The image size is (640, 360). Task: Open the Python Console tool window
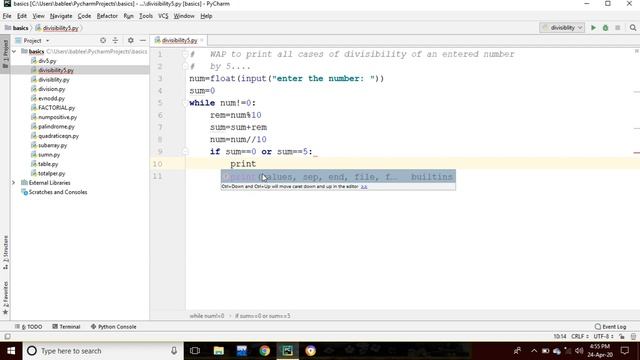[113, 327]
